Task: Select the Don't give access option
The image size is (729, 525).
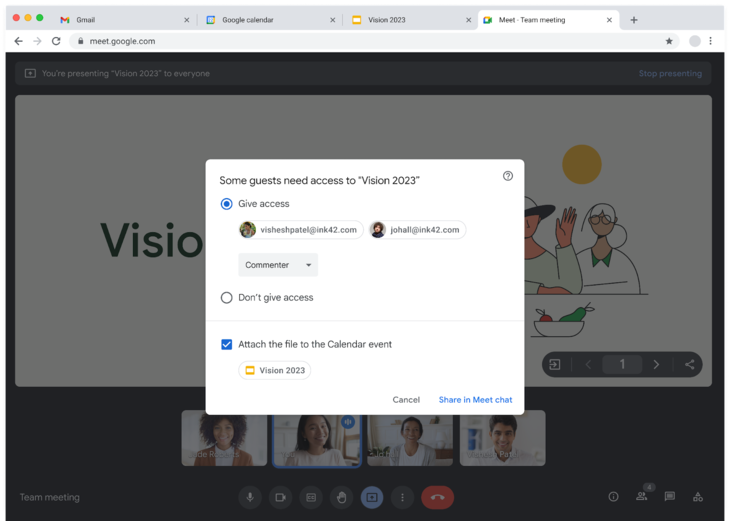Action: tap(226, 298)
